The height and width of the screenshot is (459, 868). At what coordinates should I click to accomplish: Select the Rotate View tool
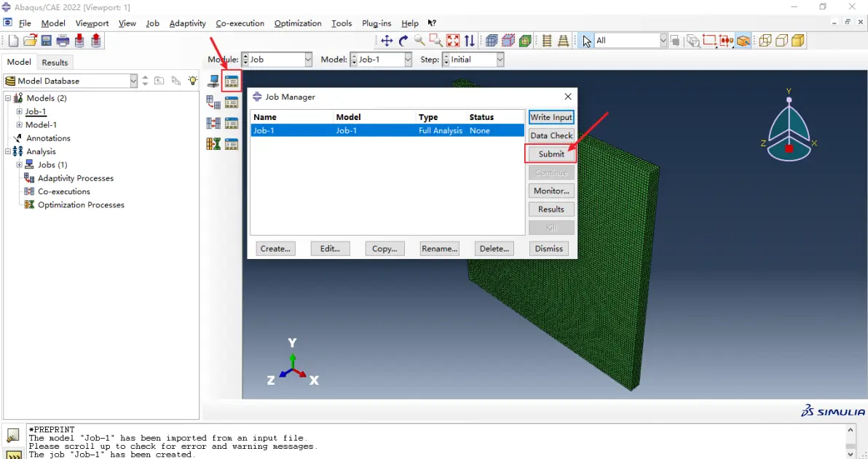pos(403,40)
